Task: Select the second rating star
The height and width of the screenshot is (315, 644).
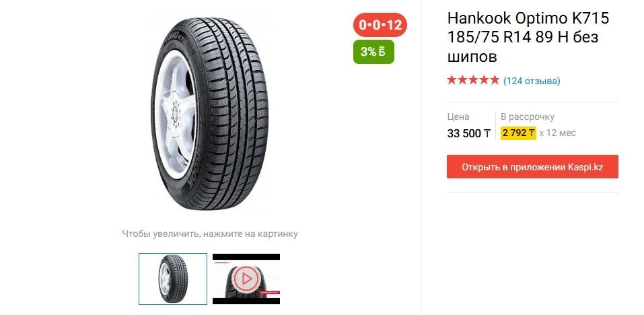Action: point(463,80)
